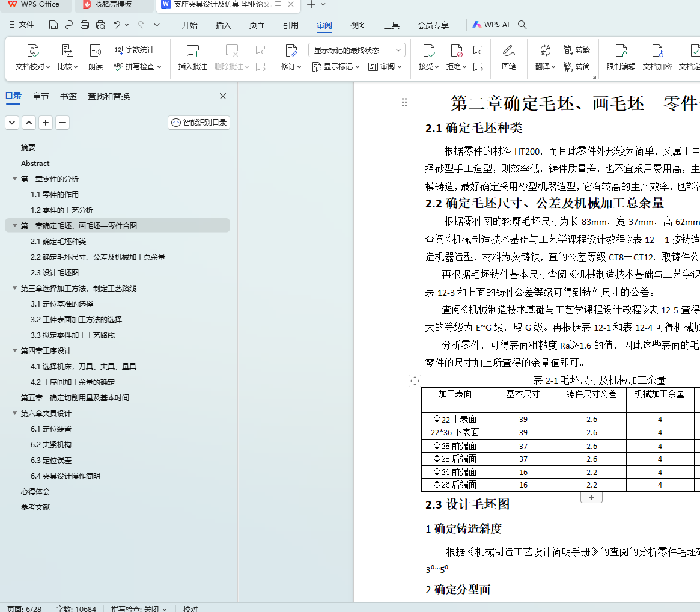The width and height of the screenshot is (700, 612).
Task: Click outline minus demote button
Action: 62,123
